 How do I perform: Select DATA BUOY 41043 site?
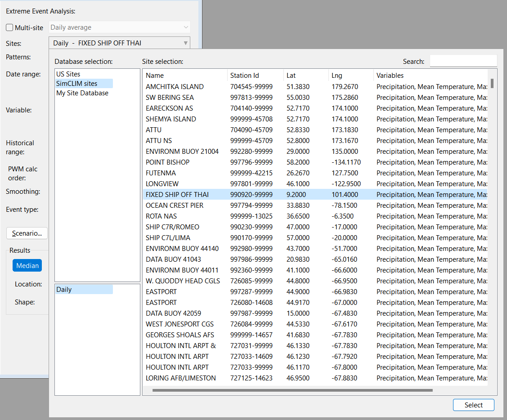[315, 259]
